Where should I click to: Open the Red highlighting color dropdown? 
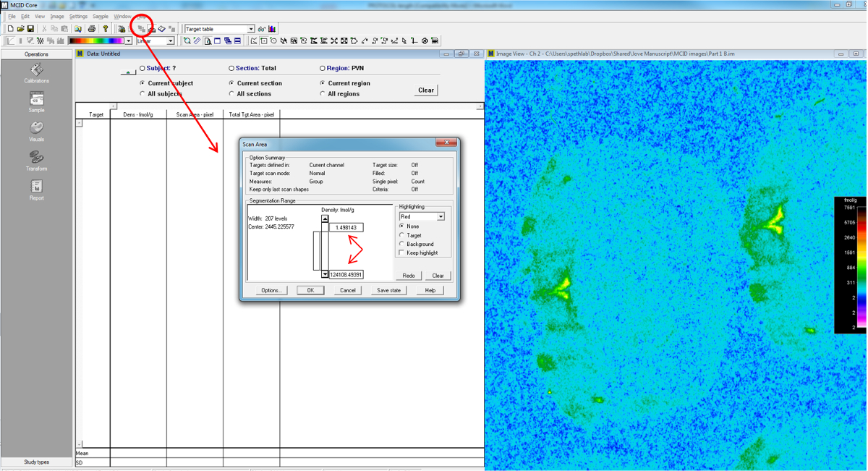pos(441,216)
